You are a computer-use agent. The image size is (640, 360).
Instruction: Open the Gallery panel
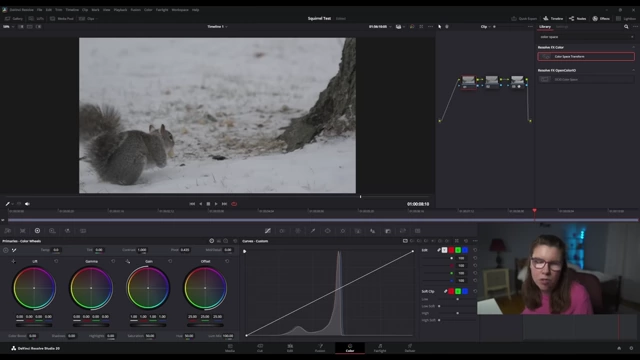pos(14,18)
